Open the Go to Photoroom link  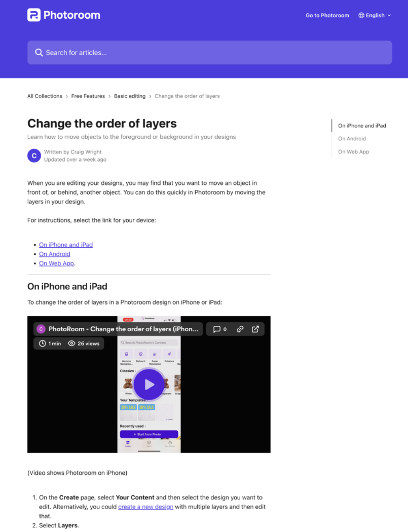[327, 16]
